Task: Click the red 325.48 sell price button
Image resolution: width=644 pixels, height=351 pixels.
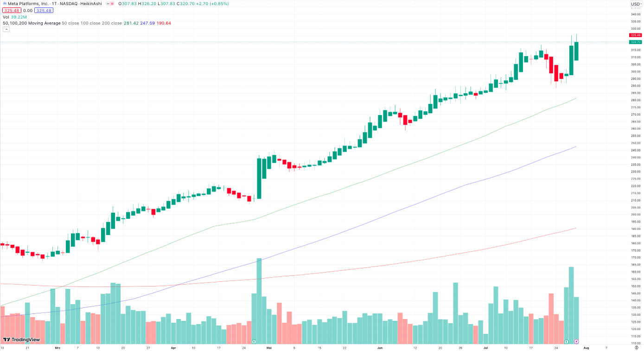Action: click(11, 10)
